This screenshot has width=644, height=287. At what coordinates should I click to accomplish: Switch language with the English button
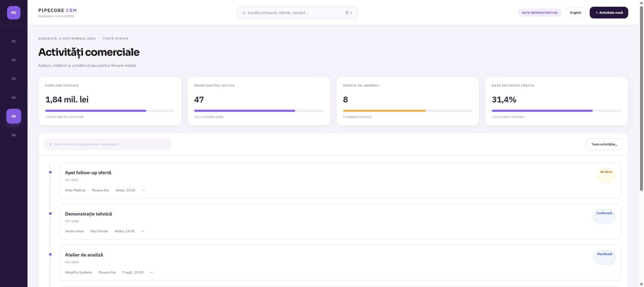point(575,13)
